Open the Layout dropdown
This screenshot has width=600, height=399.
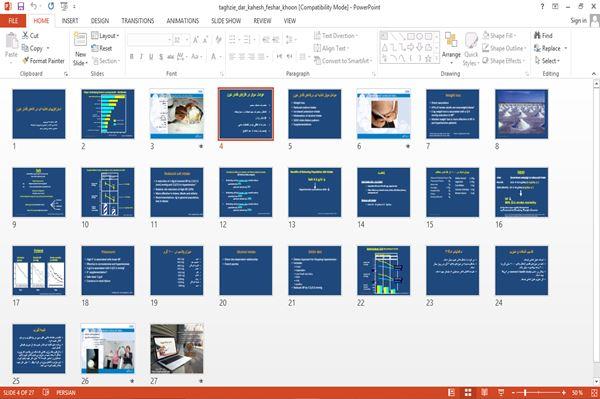[105, 36]
